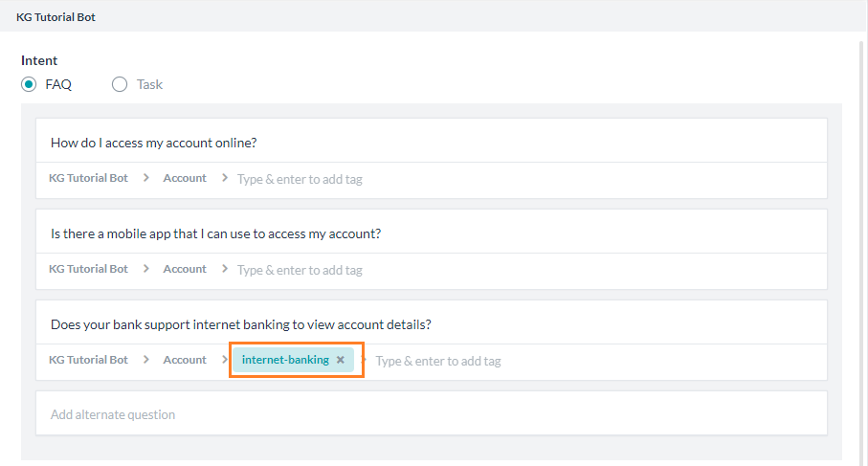The image size is (868, 466).
Task: Click 'Account' breadcrumb beside the internet-banking tag
Action: 185,360
